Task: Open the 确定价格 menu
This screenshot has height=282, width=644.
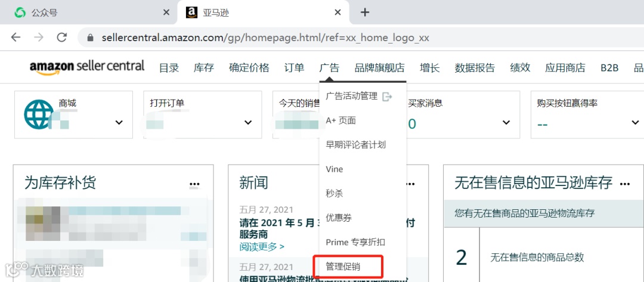Action: (x=249, y=68)
